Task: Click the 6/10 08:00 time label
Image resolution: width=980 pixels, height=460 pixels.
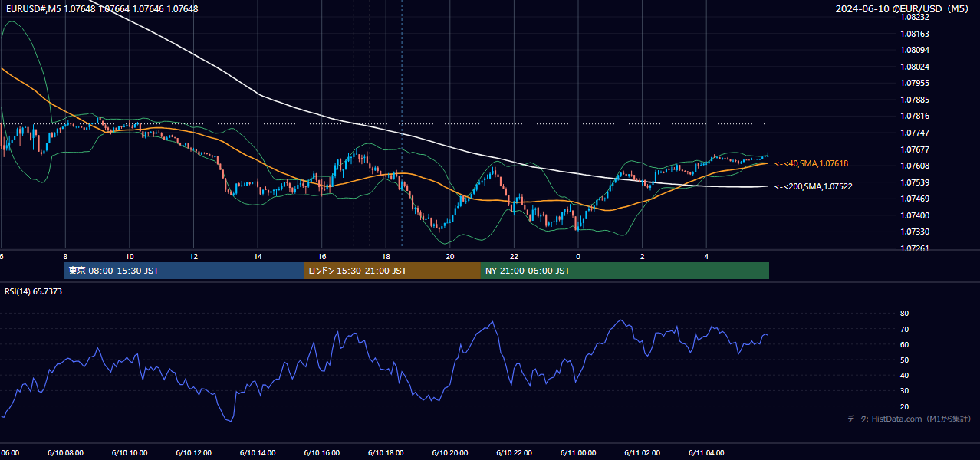Action: click(65, 453)
